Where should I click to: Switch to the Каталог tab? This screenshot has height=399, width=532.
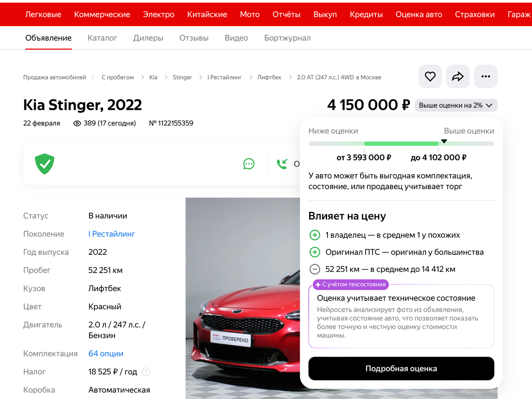[x=102, y=38]
